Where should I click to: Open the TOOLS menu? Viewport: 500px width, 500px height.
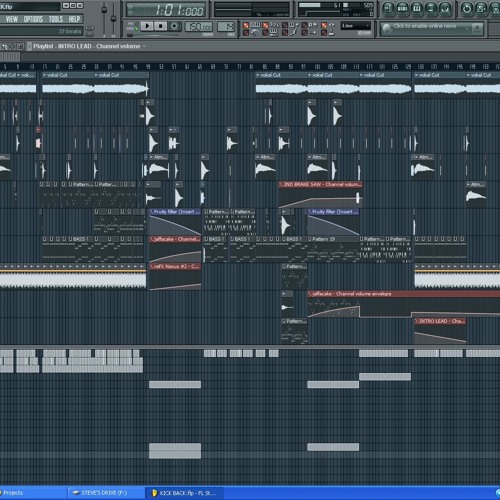(x=56, y=19)
